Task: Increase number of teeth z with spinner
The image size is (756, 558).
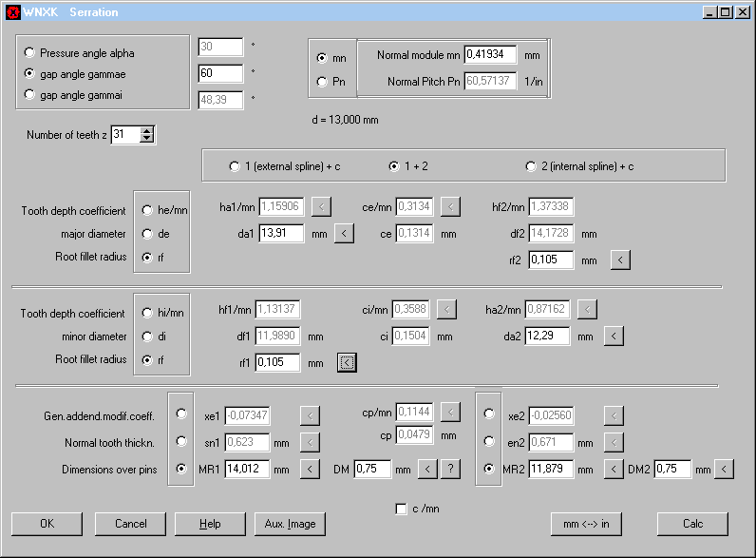Action: 146,131
